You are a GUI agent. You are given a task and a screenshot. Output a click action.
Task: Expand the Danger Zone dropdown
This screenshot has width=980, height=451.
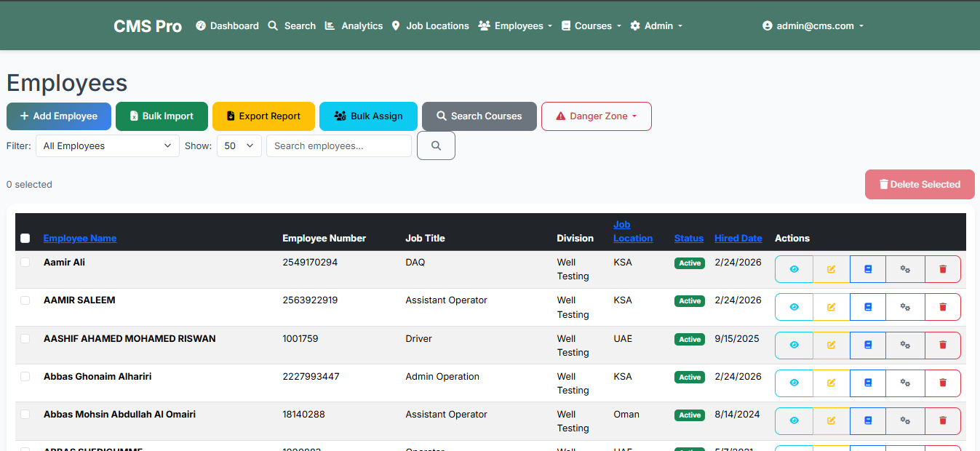597,116
